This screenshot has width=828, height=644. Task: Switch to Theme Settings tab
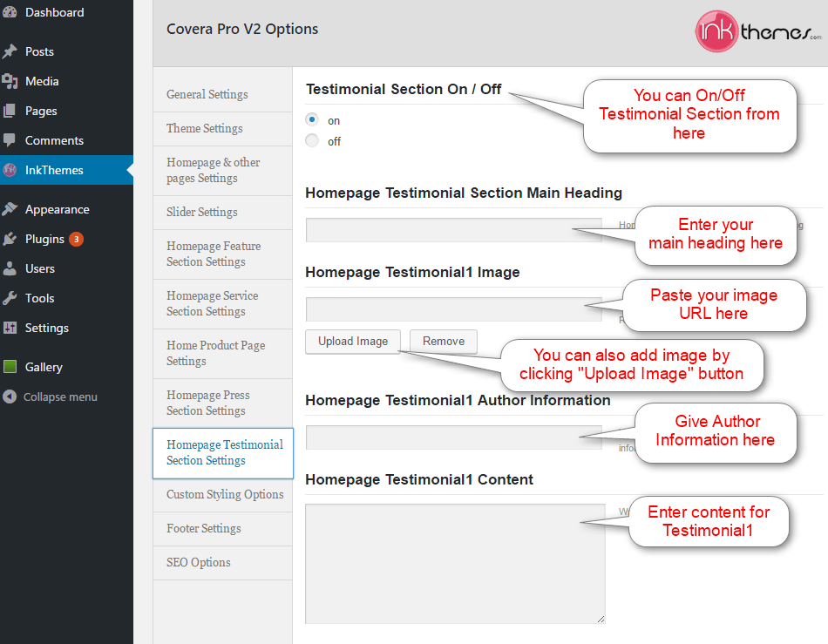click(222, 129)
